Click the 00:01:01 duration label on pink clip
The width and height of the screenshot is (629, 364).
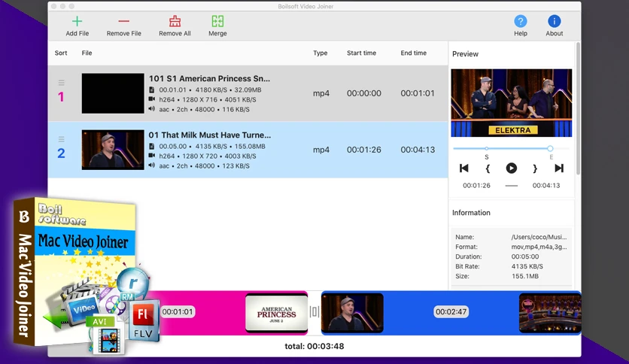coord(178,312)
